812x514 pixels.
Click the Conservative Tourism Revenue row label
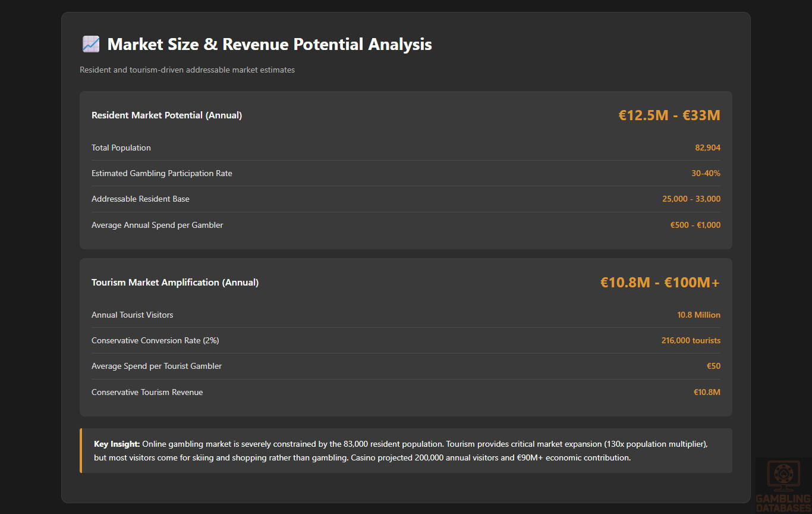pos(147,392)
